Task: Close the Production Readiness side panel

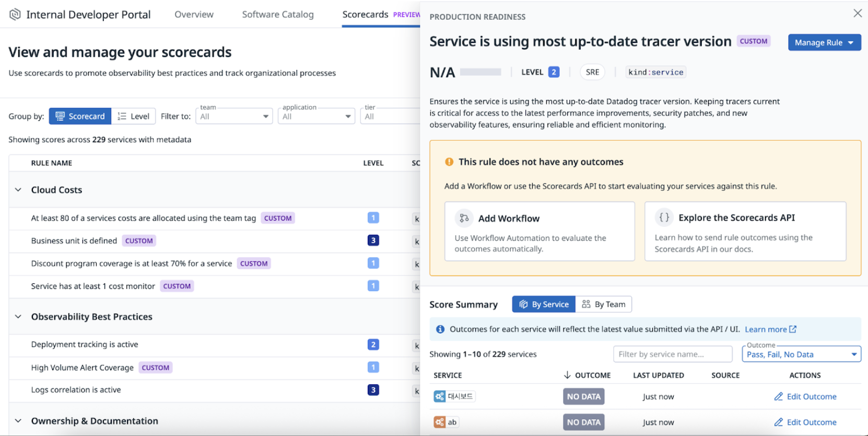Action: [x=857, y=14]
